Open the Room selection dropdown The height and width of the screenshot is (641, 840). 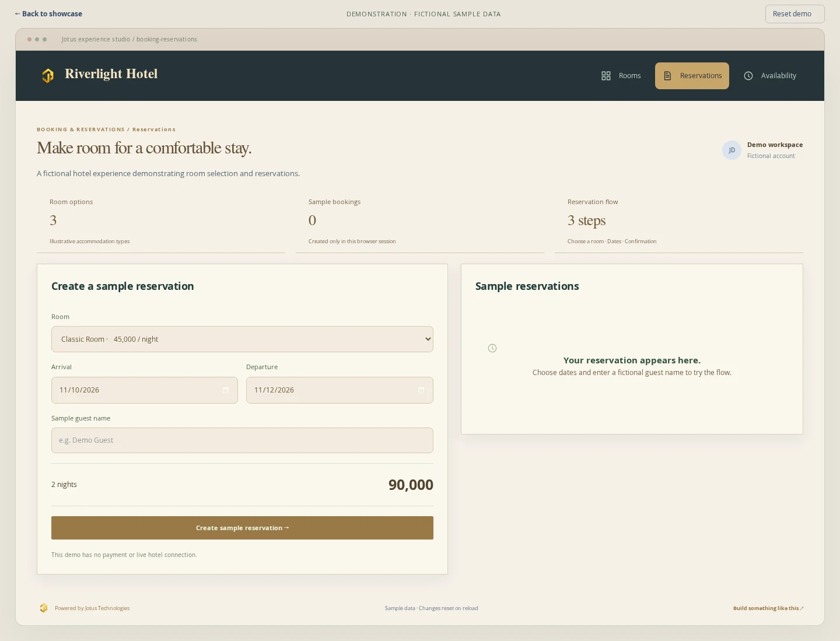(242, 339)
